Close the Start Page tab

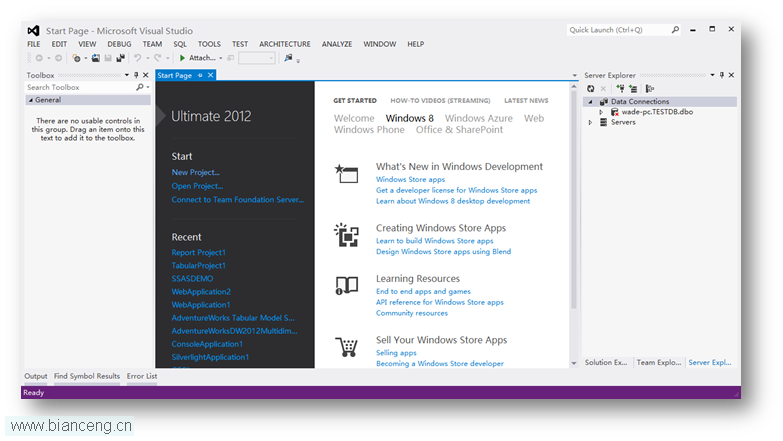click(x=210, y=75)
